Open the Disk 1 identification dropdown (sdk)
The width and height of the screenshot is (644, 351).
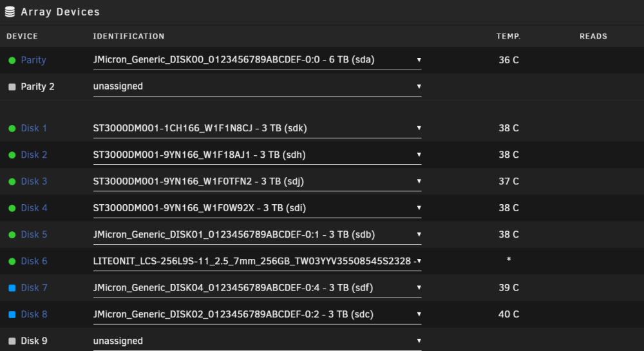(257, 128)
